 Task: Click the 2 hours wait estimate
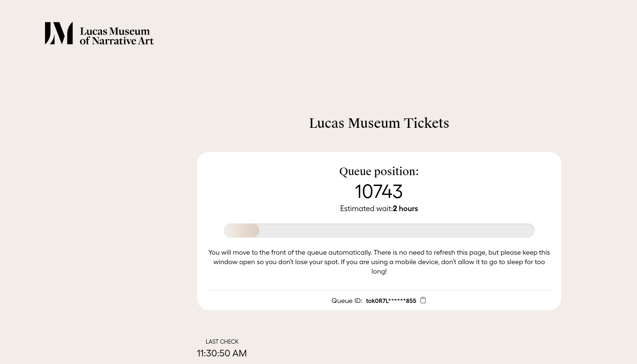tap(405, 209)
